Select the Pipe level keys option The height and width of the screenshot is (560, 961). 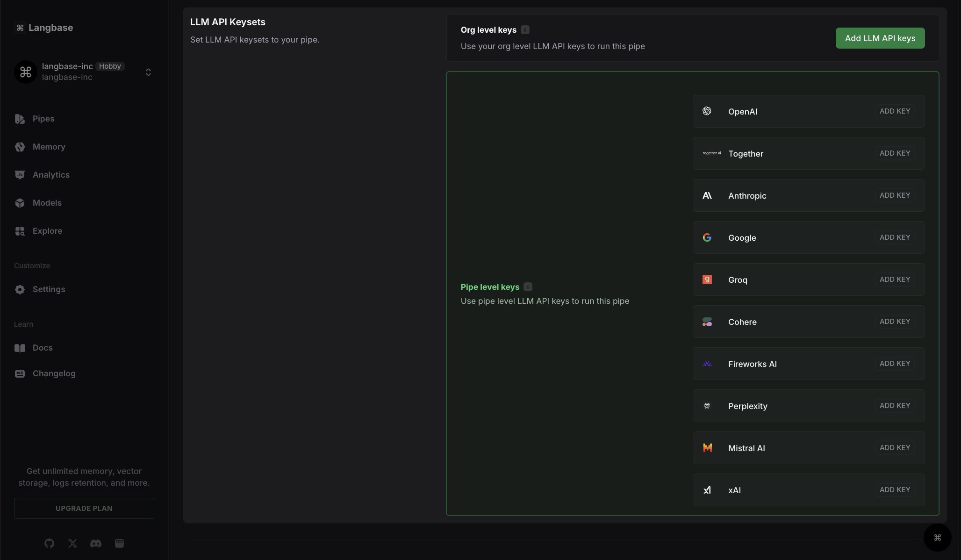pos(490,287)
